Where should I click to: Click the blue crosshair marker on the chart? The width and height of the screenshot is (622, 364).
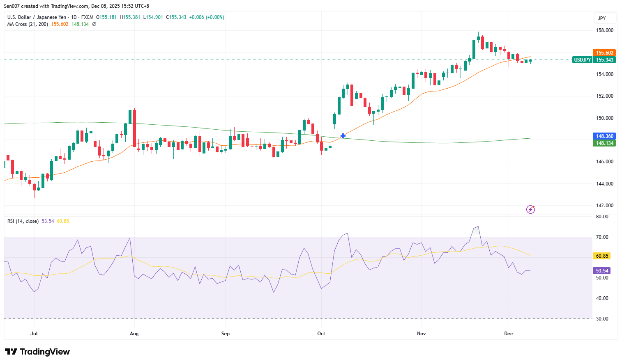342,135
